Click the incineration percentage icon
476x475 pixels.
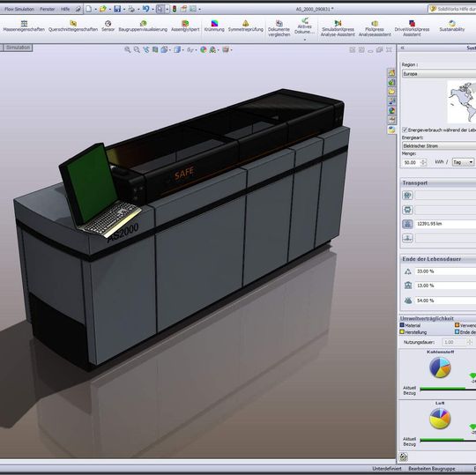pyautogui.click(x=408, y=286)
